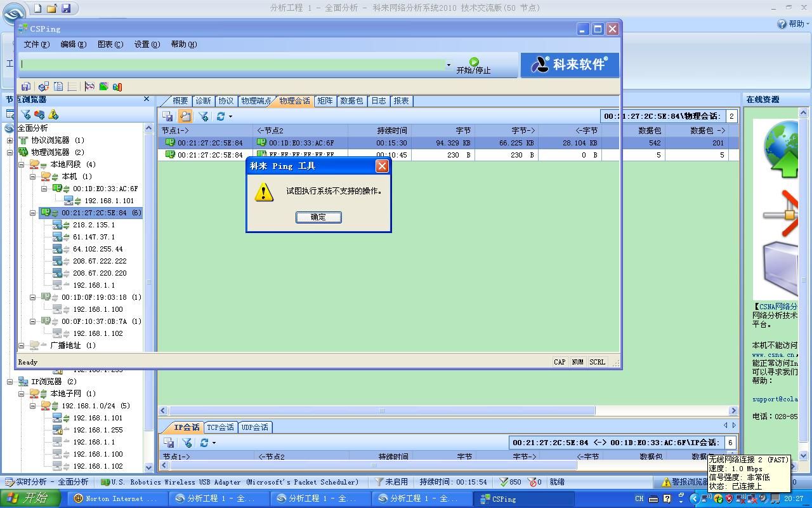This screenshot has width=812, height=508.
Task: Click the 持续时间 column header in top table
Action: tap(380, 131)
